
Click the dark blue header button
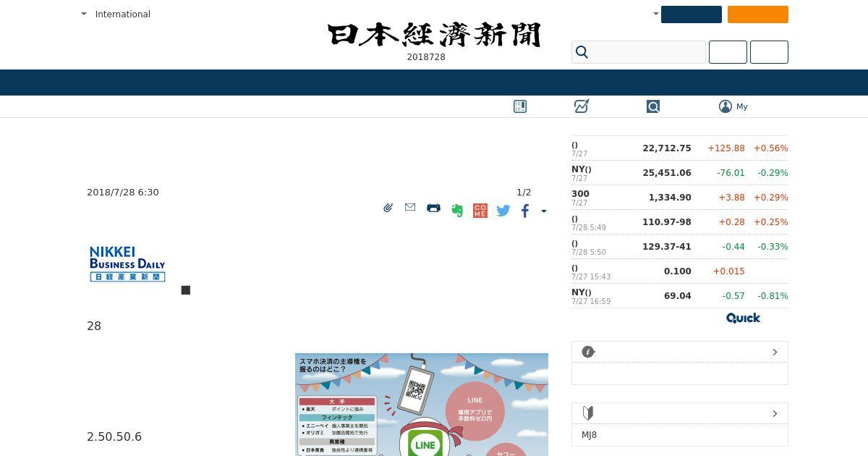pos(691,14)
